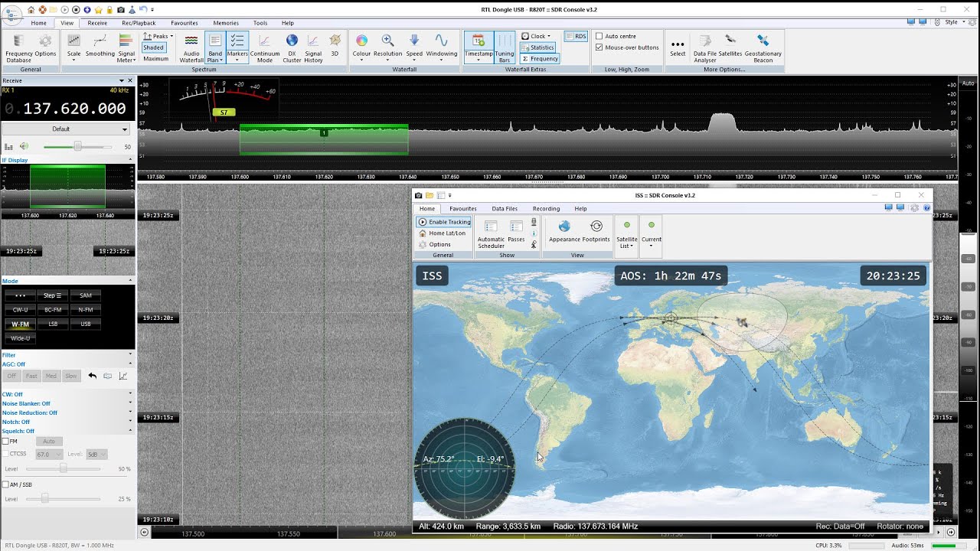Click the Shaded spectrum button
Screen dimensions: 980x551
(154, 47)
